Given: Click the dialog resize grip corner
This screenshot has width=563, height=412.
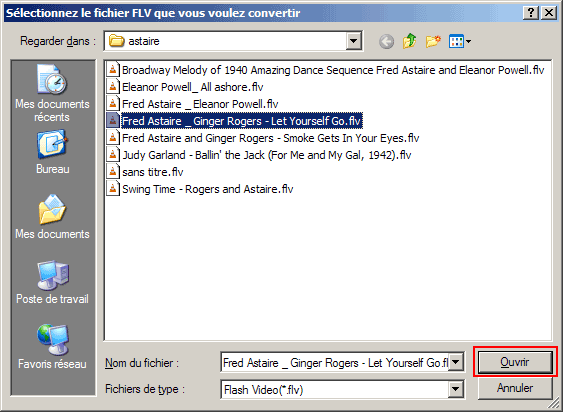Looking at the screenshot, I should tap(554, 403).
